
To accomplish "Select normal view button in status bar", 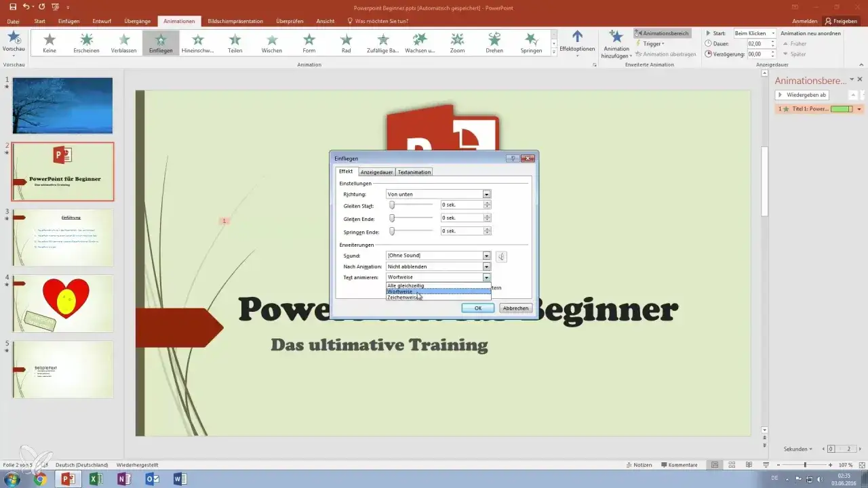I will (x=713, y=465).
